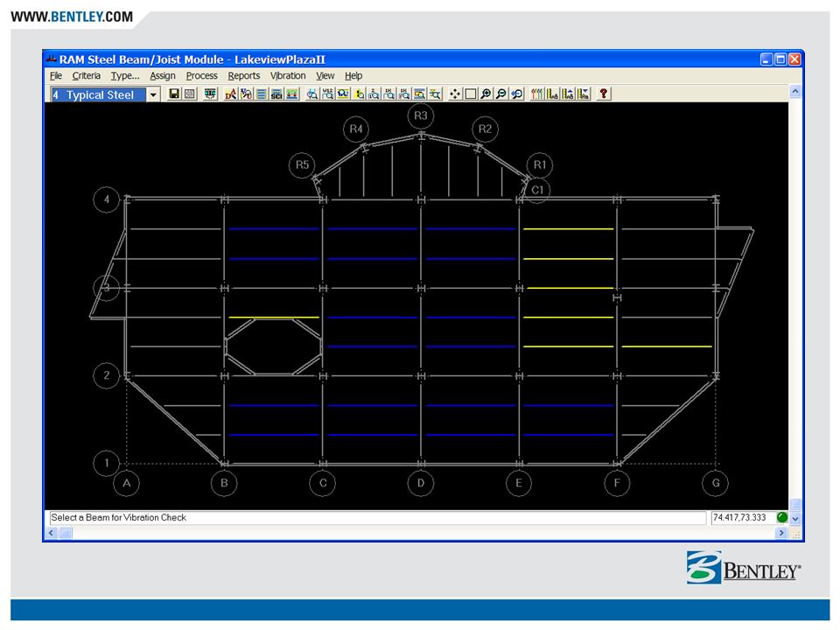Click the red question mark Help icon

(604, 94)
